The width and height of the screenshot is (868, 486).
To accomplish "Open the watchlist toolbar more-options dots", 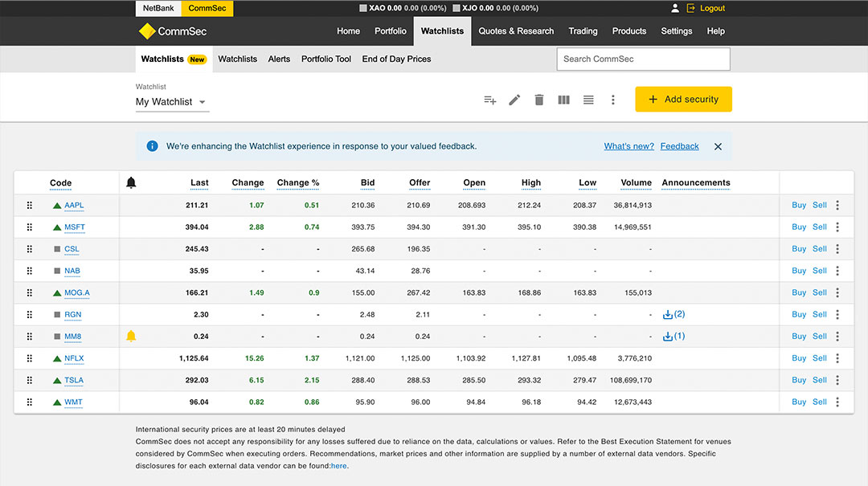I will click(612, 100).
